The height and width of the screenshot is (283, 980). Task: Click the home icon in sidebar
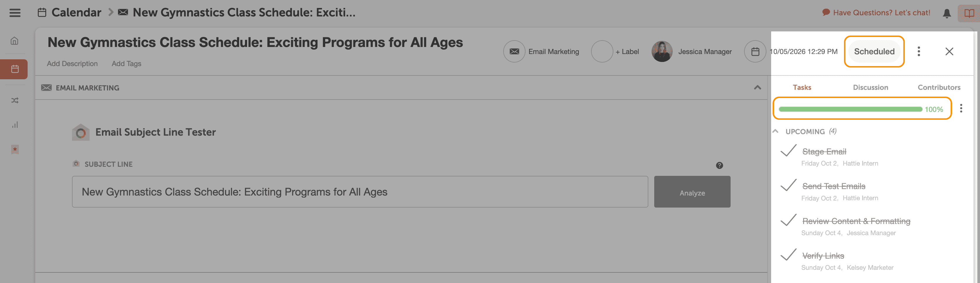coord(14,41)
